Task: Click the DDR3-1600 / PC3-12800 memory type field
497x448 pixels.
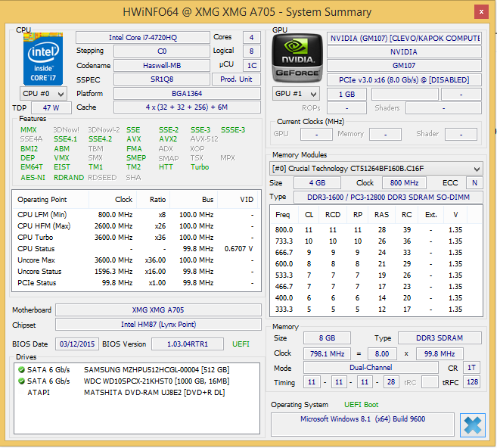Action: 388,198
